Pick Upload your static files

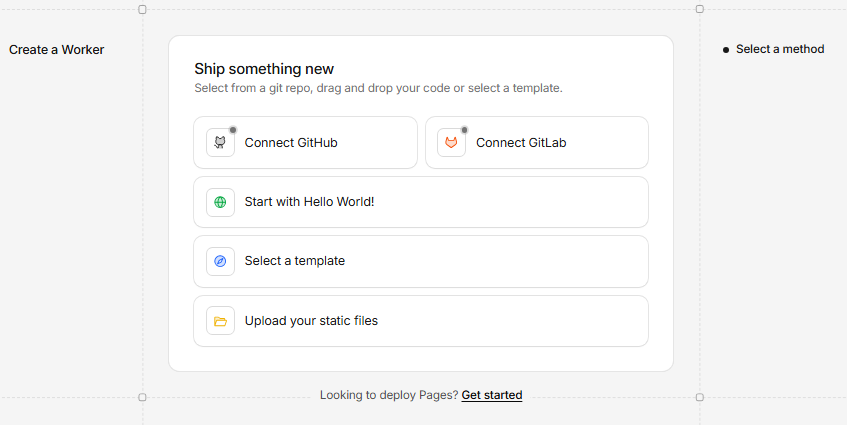(421, 321)
